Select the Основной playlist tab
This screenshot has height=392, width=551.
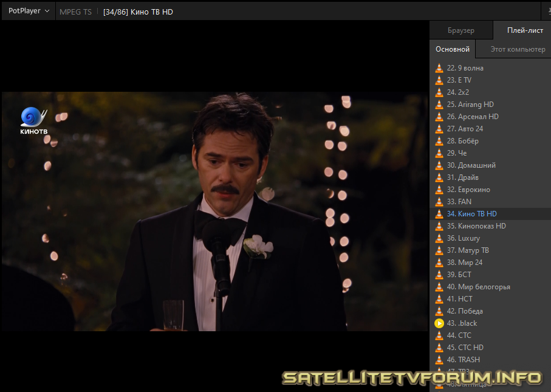[452, 49]
